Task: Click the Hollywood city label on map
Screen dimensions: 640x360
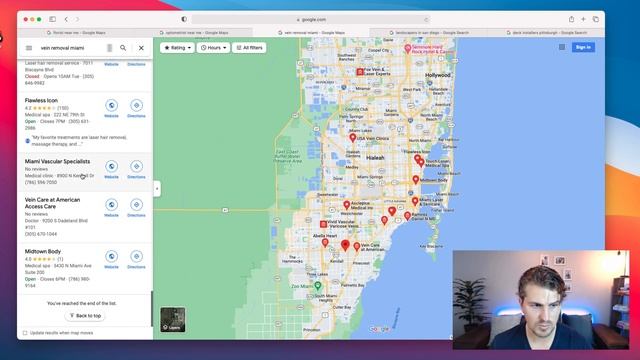Action: tap(438, 76)
